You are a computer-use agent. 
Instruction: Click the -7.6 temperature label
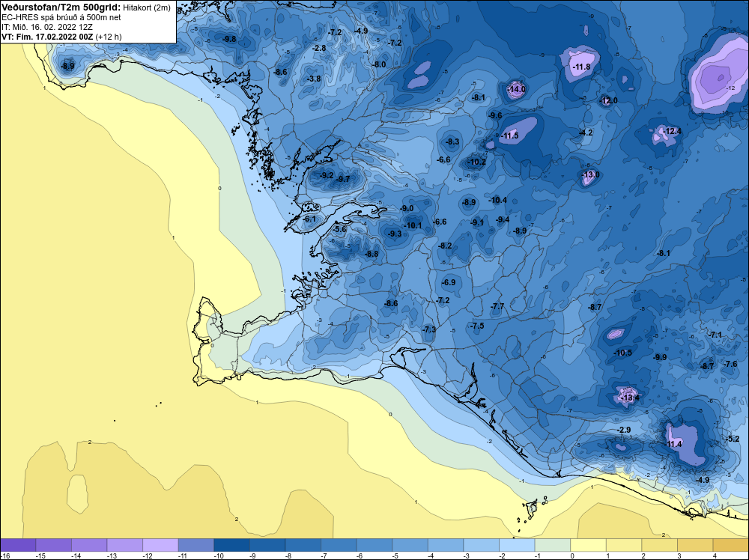[x=731, y=365]
